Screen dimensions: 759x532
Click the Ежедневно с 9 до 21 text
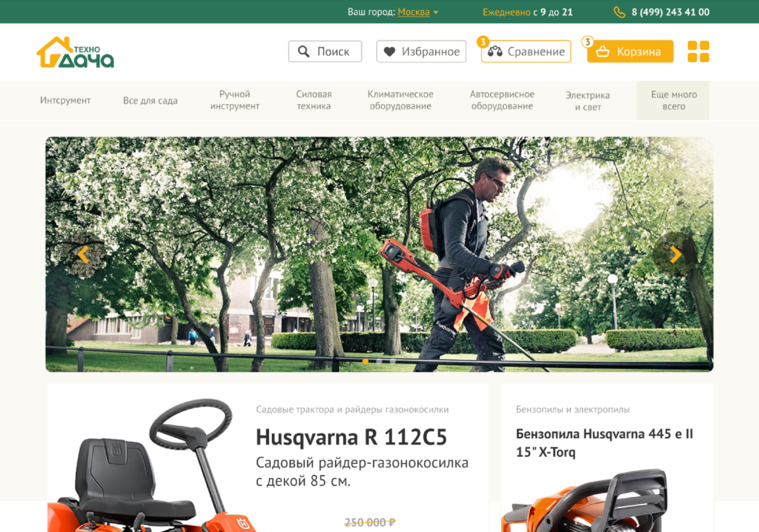[x=528, y=12]
